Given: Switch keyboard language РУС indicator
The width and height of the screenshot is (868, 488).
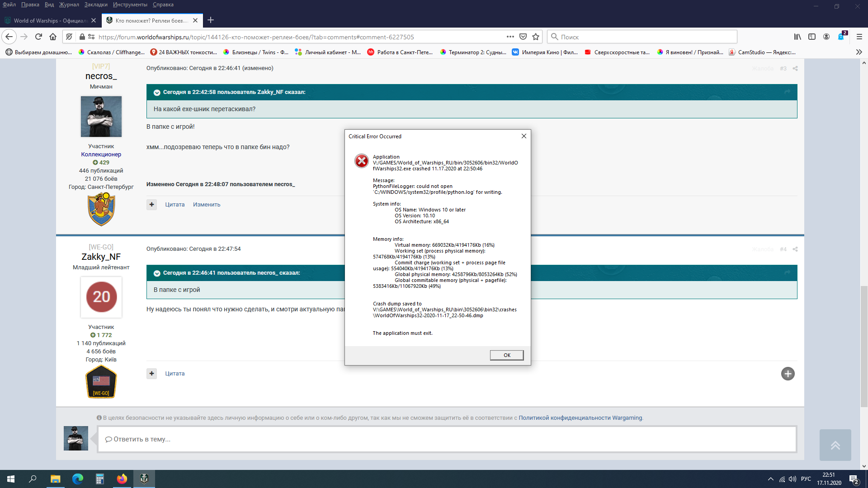Looking at the screenshot, I should (806, 479).
